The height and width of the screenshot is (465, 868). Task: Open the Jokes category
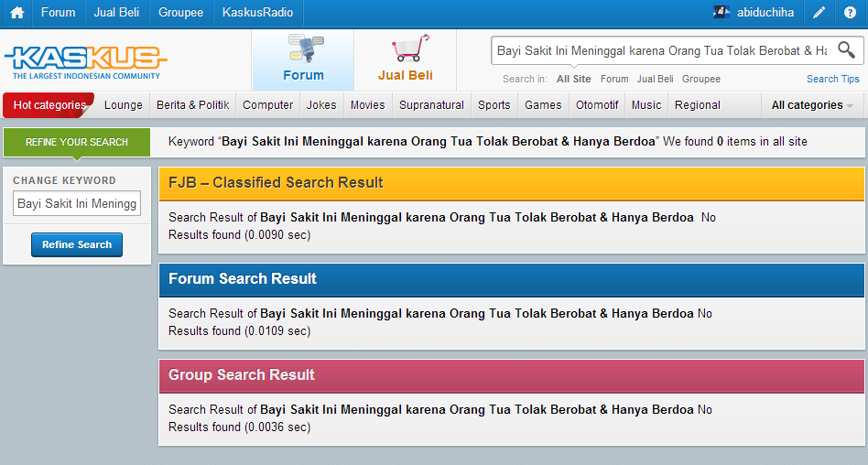321,105
